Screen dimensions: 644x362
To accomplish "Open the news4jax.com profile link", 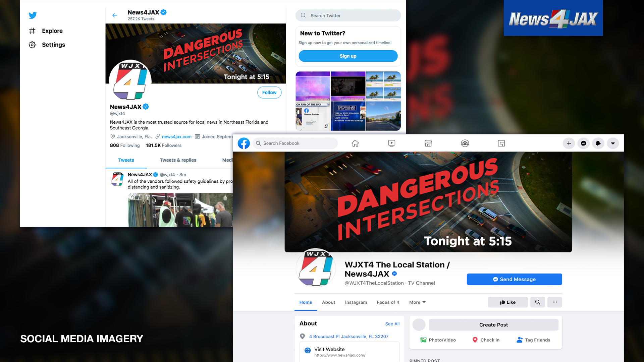I will (176, 136).
